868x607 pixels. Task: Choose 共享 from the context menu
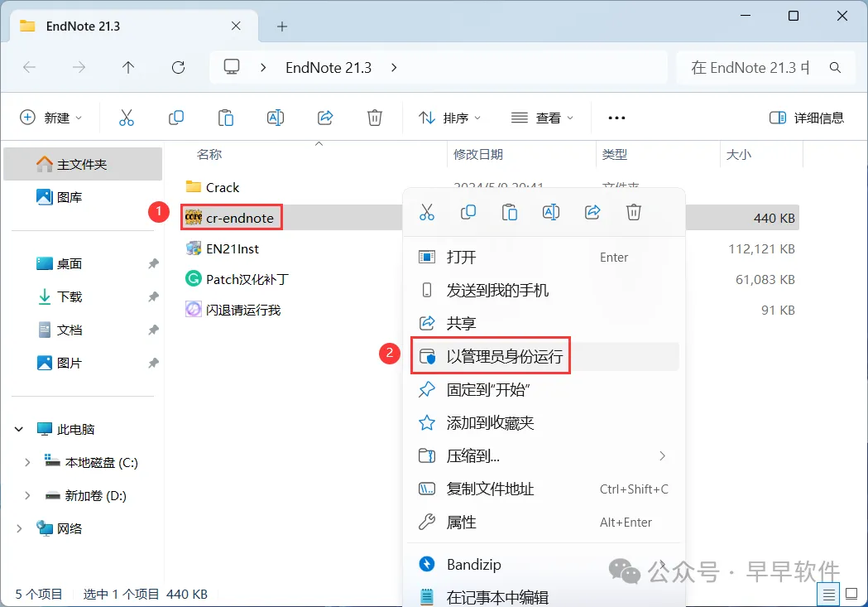click(x=544, y=324)
